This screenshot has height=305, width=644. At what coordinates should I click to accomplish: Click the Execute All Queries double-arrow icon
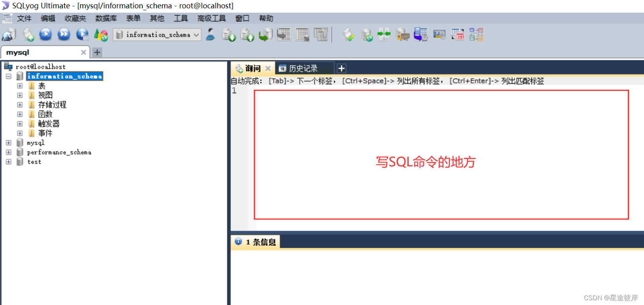pos(64,34)
